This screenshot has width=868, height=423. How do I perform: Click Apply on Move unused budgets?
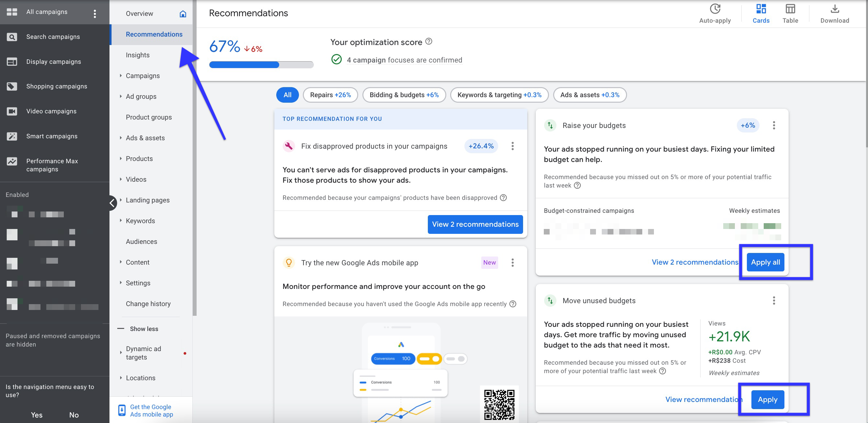click(768, 399)
